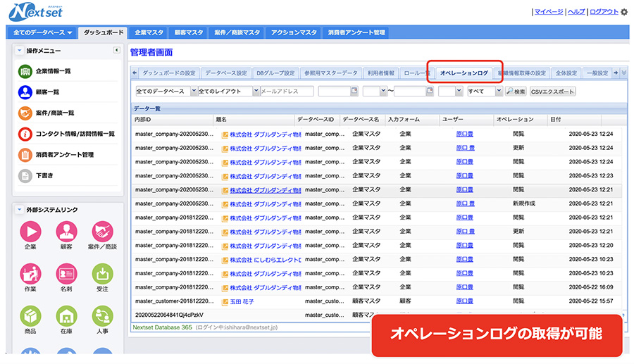This screenshot has height=364, width=634.
Task: Open the 作業 external link icon
Action: click(30, 274)
